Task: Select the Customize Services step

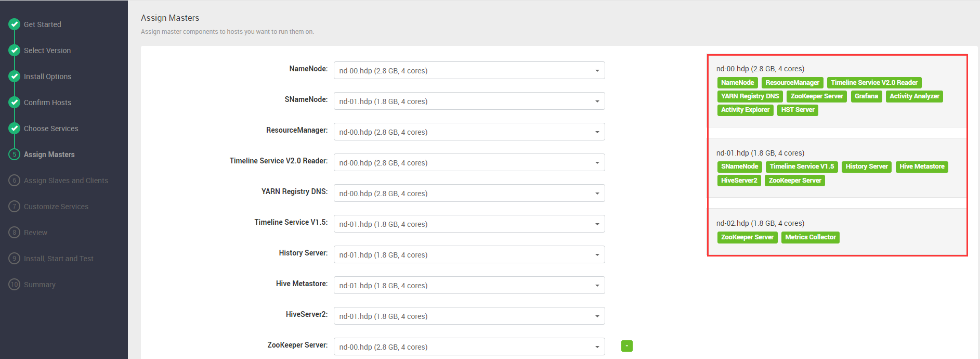Action: [56, 207]
